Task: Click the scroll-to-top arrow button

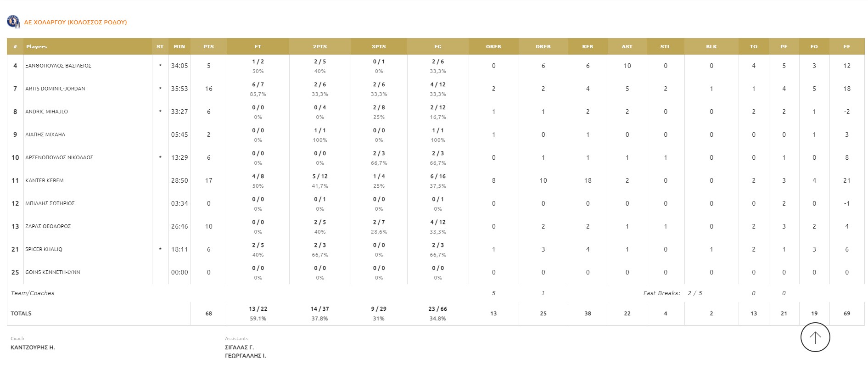Action: click(x=815, y=337)
